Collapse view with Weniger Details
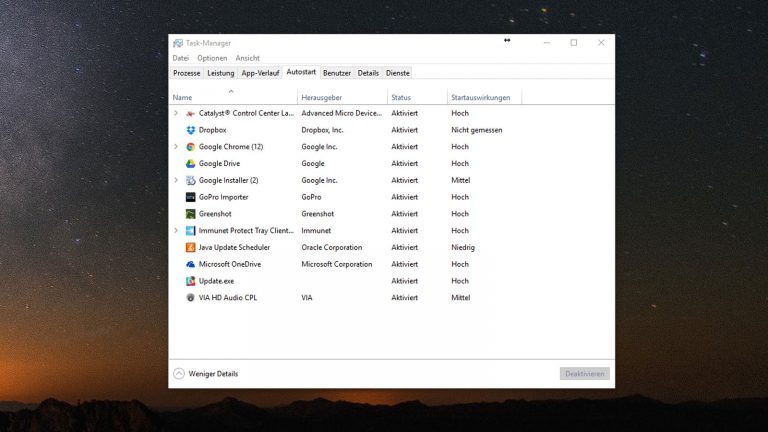 tap(205, 374)
